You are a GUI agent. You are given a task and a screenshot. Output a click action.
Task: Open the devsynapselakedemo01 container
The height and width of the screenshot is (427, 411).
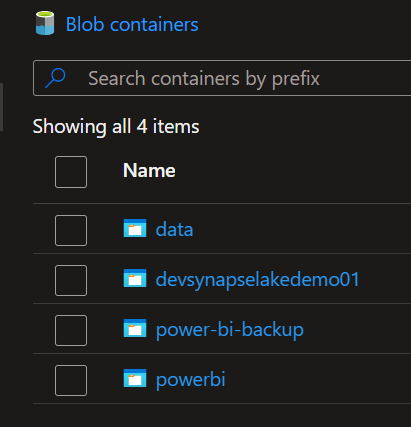pyautogui.click(x=258, y=279)
